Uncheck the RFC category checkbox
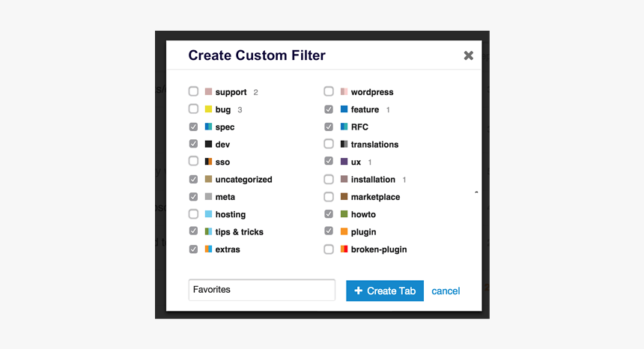The image size is (644, 349). (x=329, y=127)
